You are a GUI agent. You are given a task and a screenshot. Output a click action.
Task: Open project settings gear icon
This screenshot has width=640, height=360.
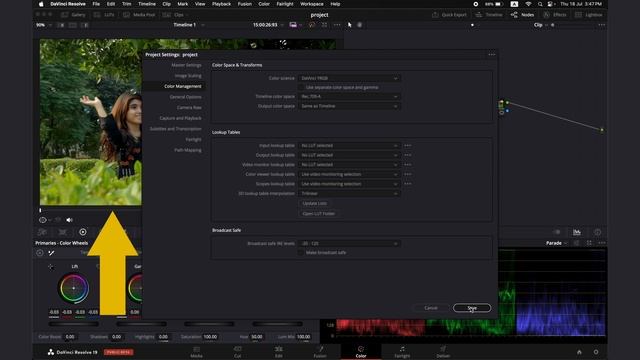(596, 352)
